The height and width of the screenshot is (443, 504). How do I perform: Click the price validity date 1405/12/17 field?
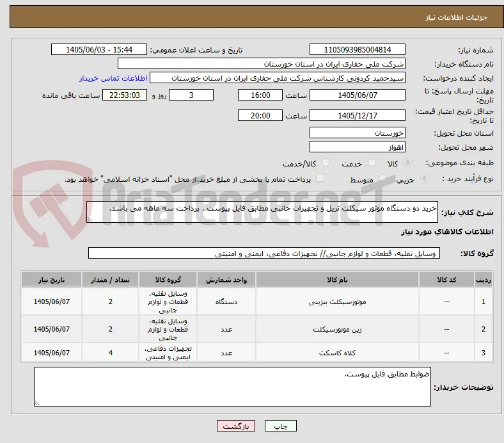[x=357, y=115]
